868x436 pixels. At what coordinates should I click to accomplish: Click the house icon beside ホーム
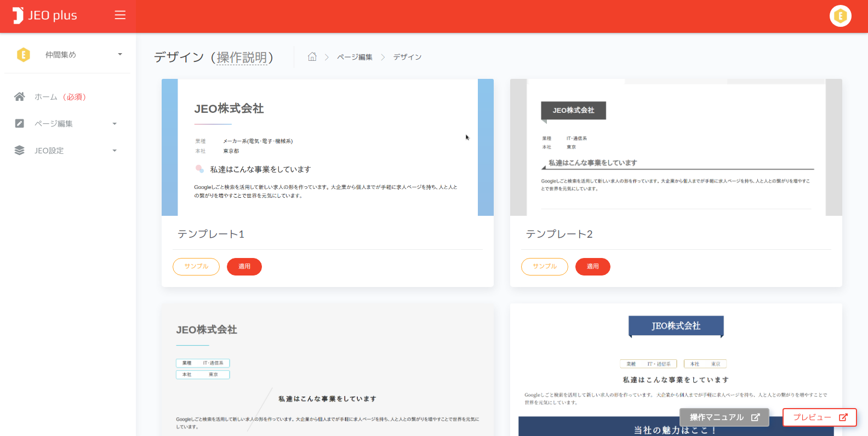tap(20, 97)
